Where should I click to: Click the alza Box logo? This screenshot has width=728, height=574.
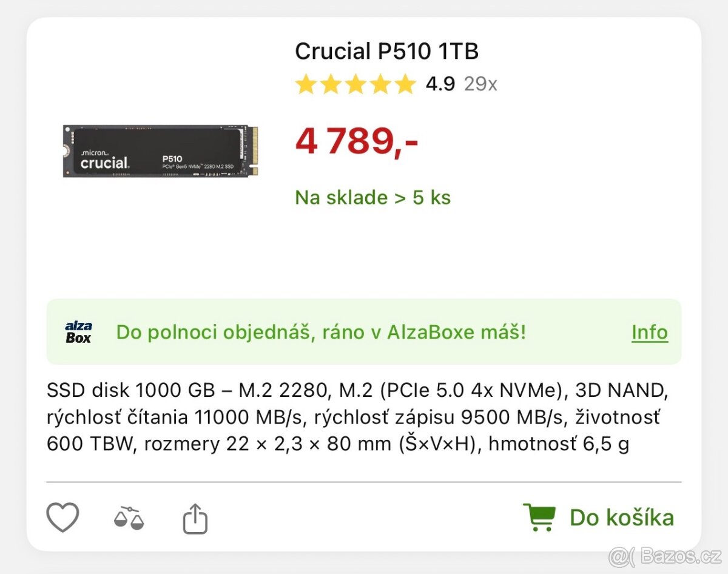click(78, 333)
